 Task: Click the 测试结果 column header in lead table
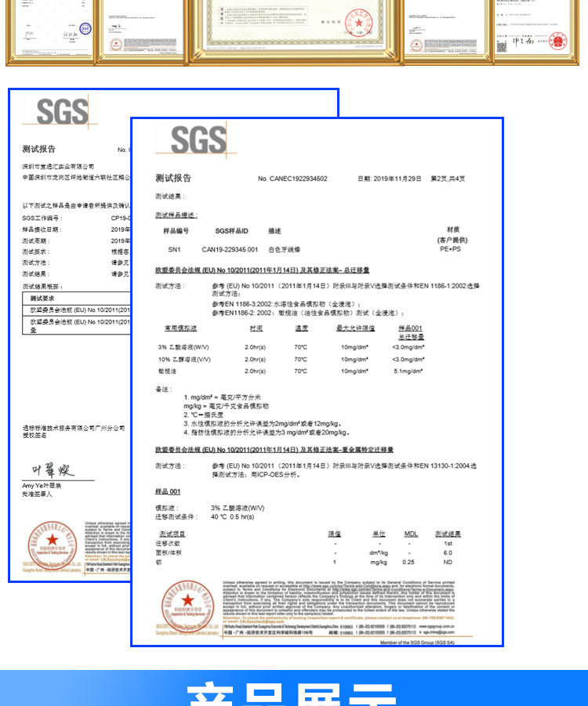(448, 534)
